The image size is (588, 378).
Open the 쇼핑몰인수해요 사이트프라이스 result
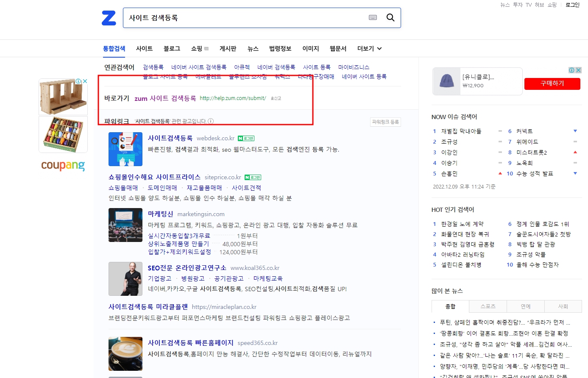click(x=154, y=177)
